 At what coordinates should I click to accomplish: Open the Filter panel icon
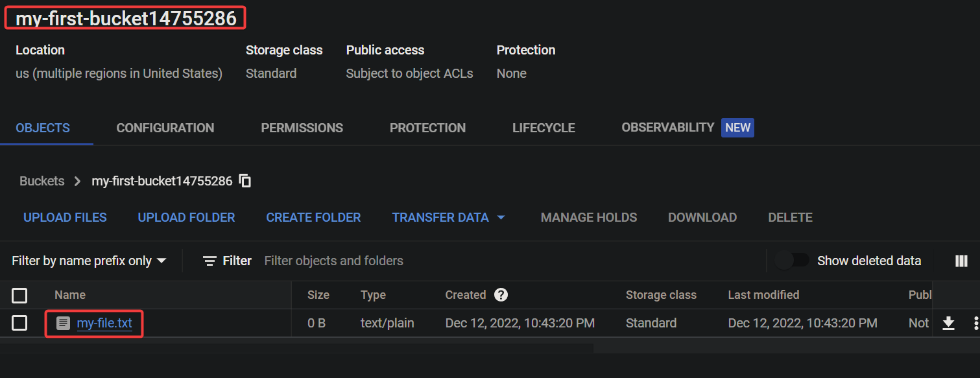(x=209, y=261)
